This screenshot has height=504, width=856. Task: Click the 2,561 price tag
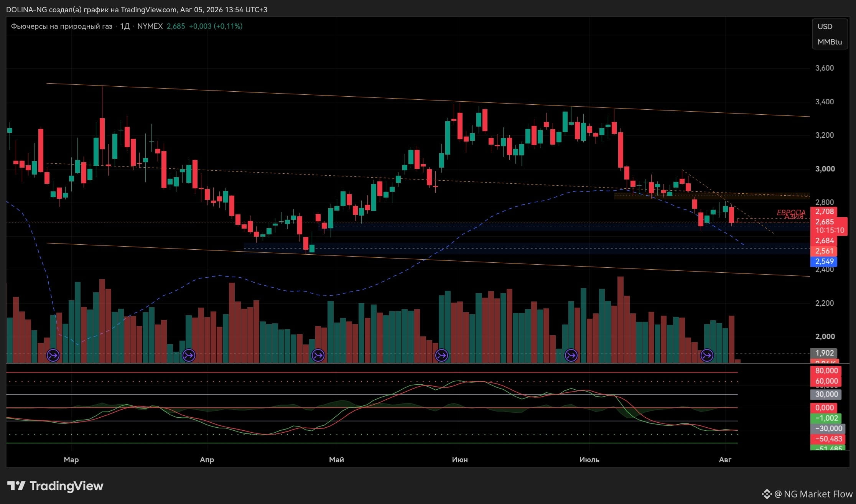[824, 251]
